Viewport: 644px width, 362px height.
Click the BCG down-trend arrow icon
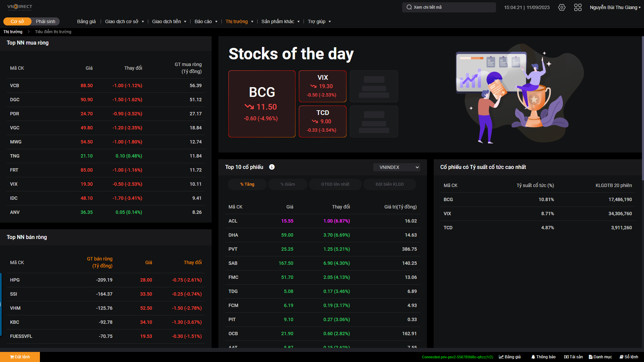pyautogui.click(x=249, y=107)
